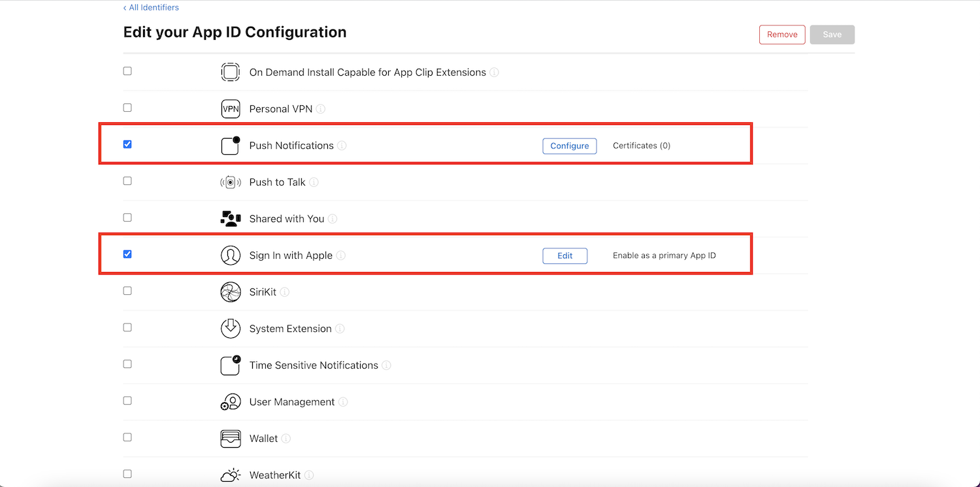The image size is (980, 487).
Task: Enable the Personal VPN checkbox
Action: click(x=127, y=108)
